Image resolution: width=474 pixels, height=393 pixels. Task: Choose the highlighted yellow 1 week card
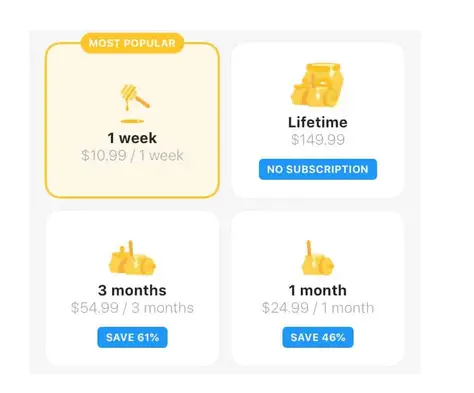point(132,120)
